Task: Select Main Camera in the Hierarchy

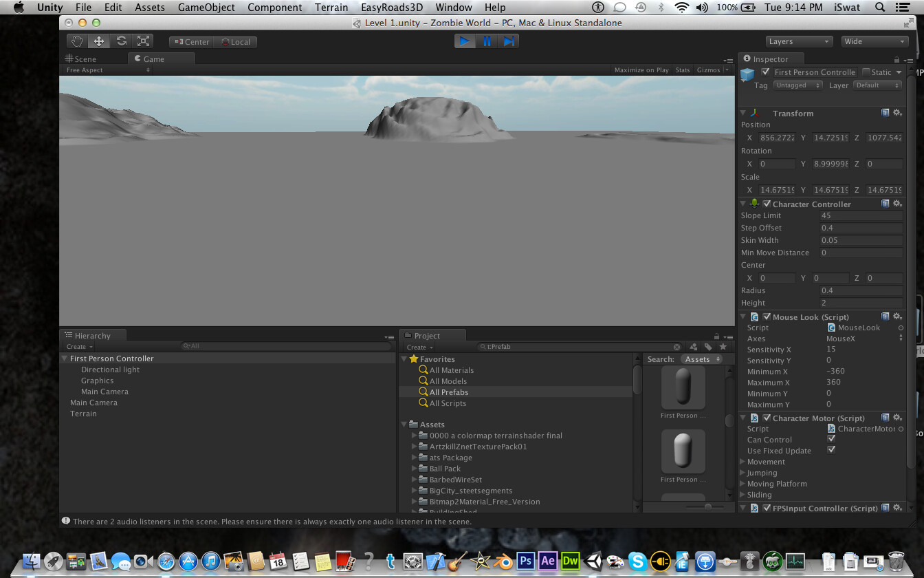Action: click(x=93, y=403)
